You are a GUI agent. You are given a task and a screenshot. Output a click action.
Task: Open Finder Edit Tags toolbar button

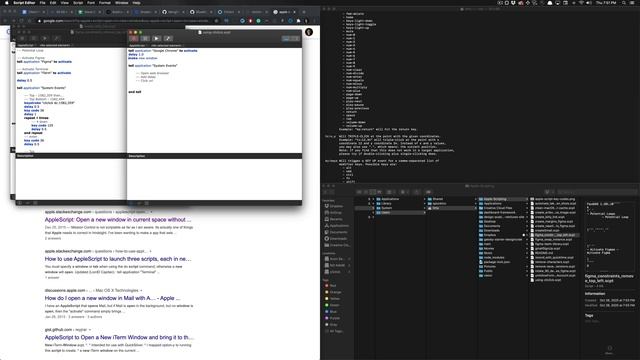[428, 192]
